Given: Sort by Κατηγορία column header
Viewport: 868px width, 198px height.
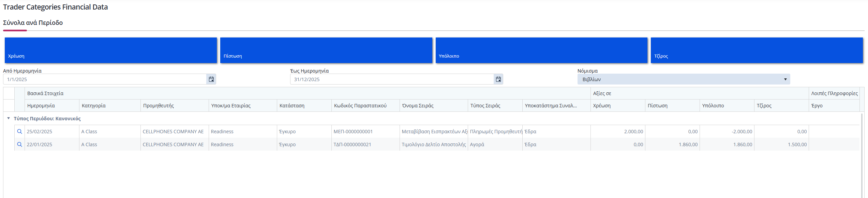Looking at the screenshot, I should [x=110, y=106].
